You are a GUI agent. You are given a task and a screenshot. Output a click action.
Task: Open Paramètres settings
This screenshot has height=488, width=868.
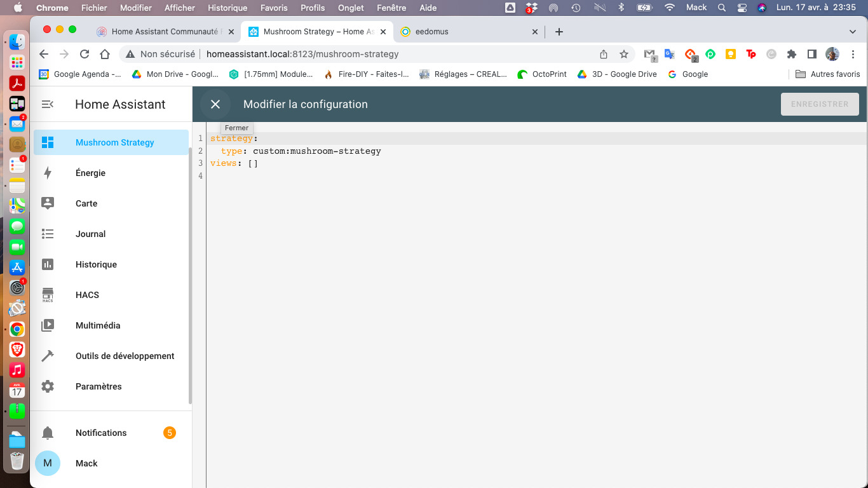(x=111, y=386)
